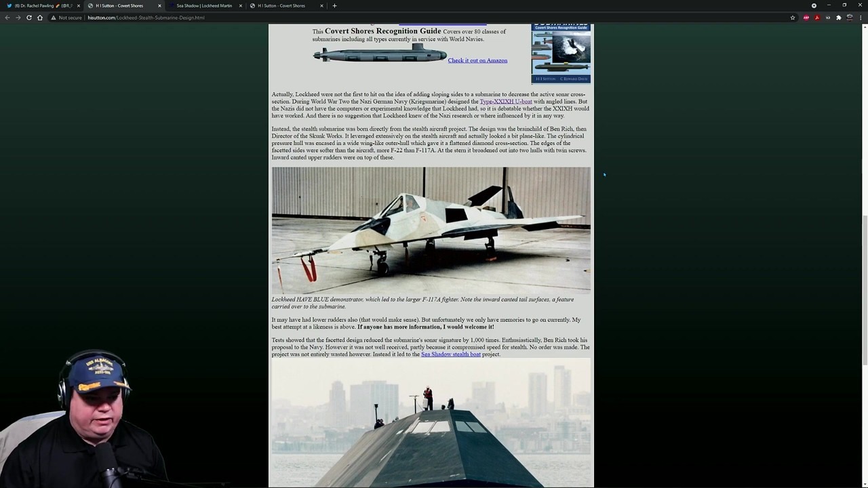
Task: Open the Adobe Acrobat extension
Action: click(817, 18)
